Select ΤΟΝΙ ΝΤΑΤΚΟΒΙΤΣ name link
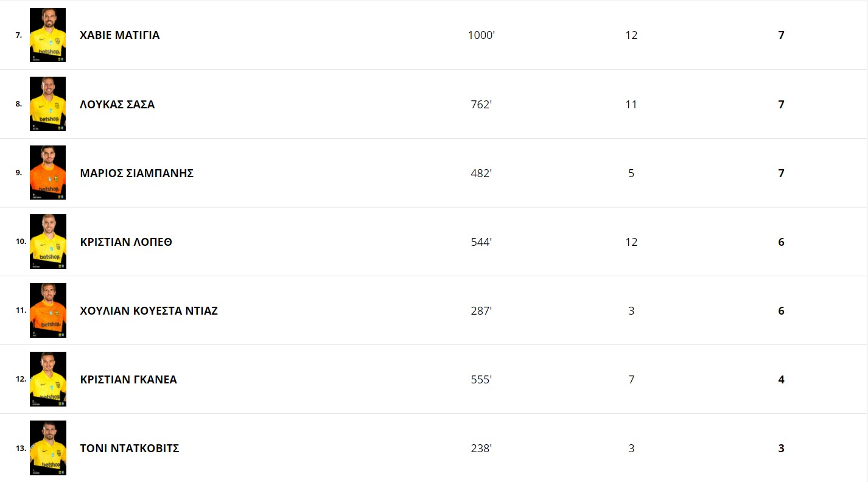Screen dimensions: 868x482 coord(130,449)
